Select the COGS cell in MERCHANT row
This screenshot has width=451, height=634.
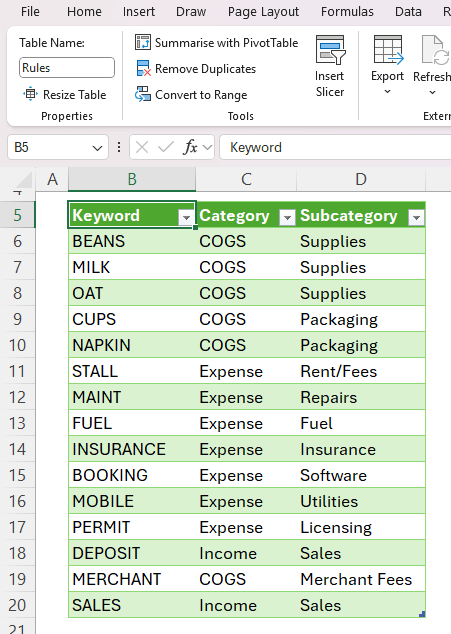(x=246, y=579)
